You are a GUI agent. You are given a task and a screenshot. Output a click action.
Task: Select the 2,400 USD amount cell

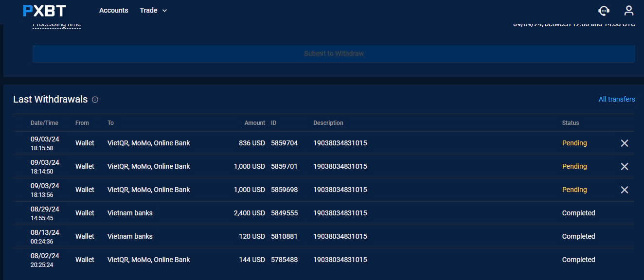(x=250, y=213)
